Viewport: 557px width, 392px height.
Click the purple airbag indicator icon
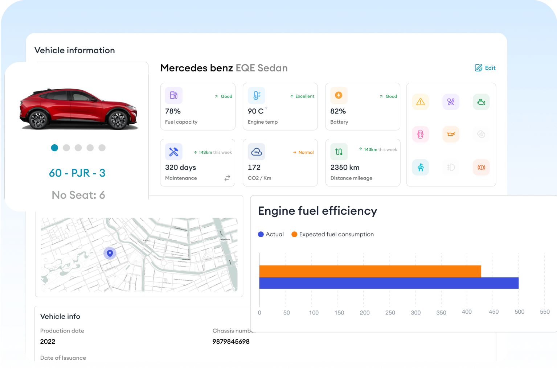click(x=451, y=102)
